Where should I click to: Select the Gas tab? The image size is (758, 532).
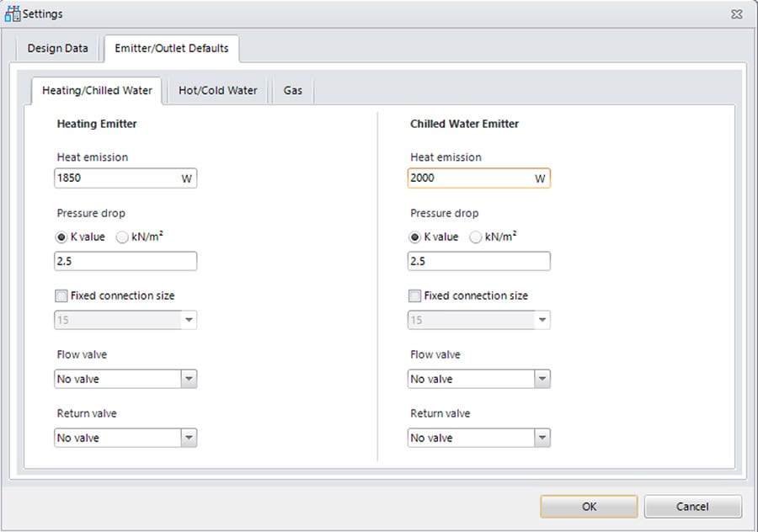tap(292, 90)
